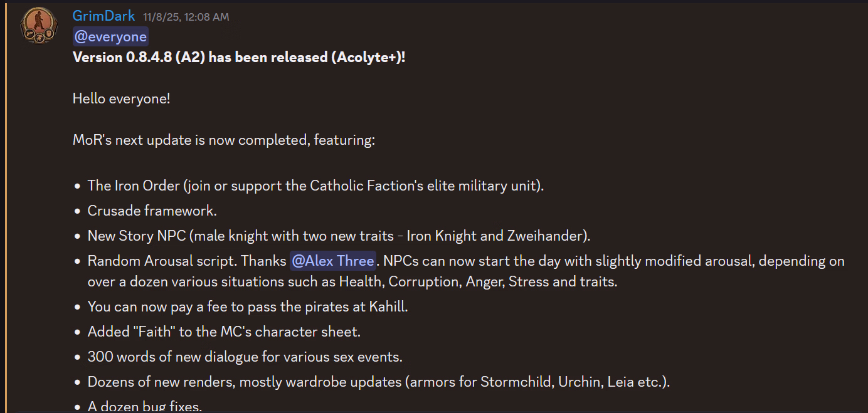The height and width of the screenshot is (413, 868).
Task: Click the 11/8/25, 12:08 AM timestamp
Action: (x=186, y=17)
